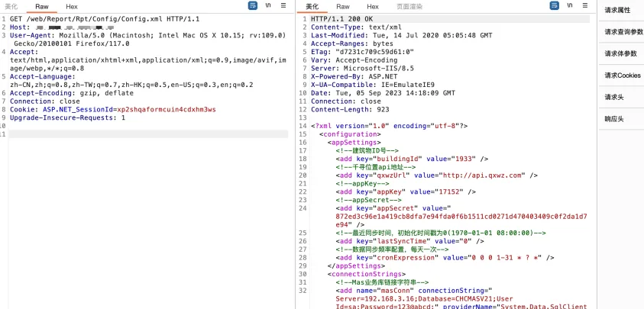Click the xml version declaration line
This screenshot has width=644, height=309.
pyautogui.click(x=389, y=126)
